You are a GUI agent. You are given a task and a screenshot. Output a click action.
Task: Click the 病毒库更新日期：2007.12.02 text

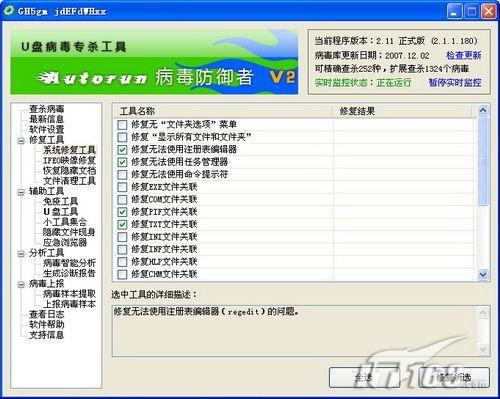tap(372, 55)
